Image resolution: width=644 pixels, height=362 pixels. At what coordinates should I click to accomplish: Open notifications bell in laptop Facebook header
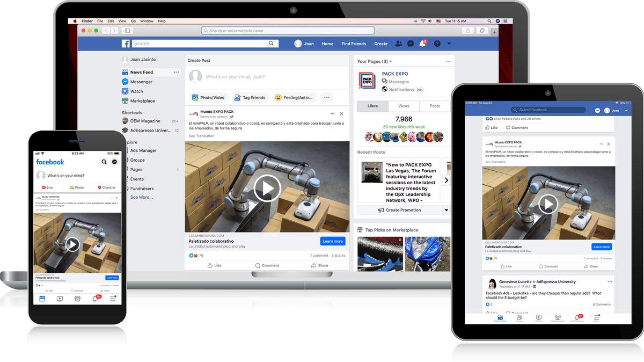point(422,44)
